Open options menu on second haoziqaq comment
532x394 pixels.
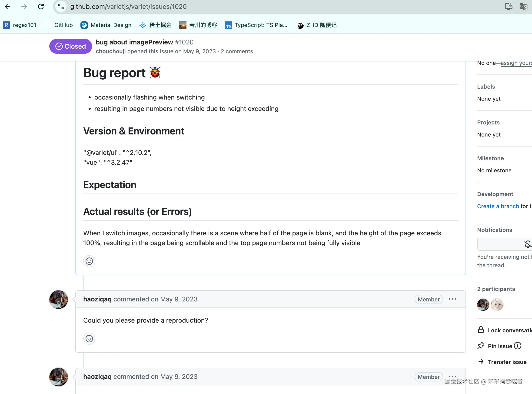tap(452, 376)
